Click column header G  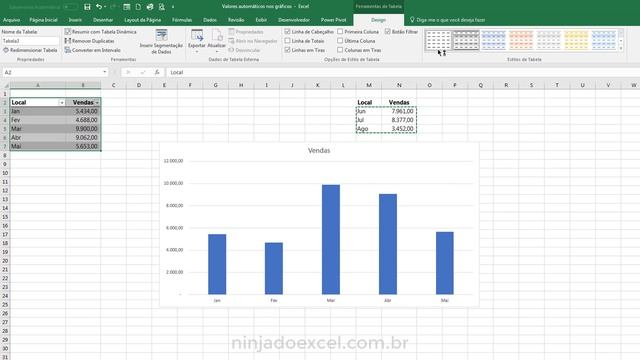pyautogui.click(x=216, y=85)
